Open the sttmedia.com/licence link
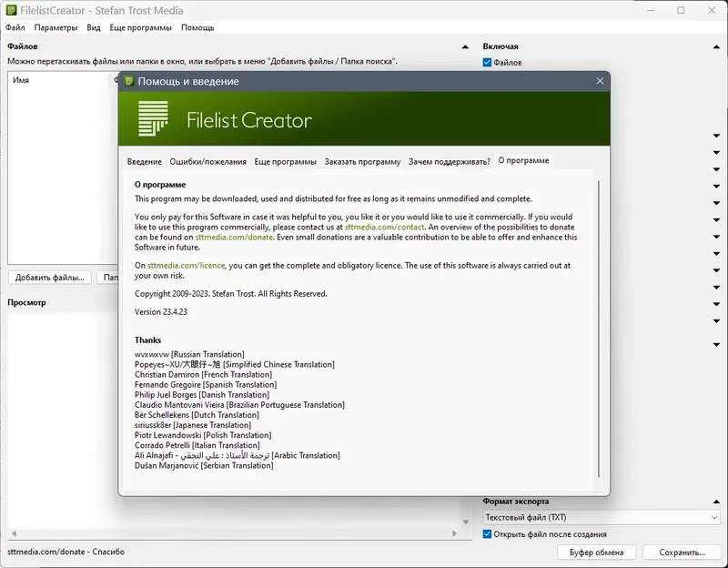This screenshot has height=568, width=728. click(187, 266)
